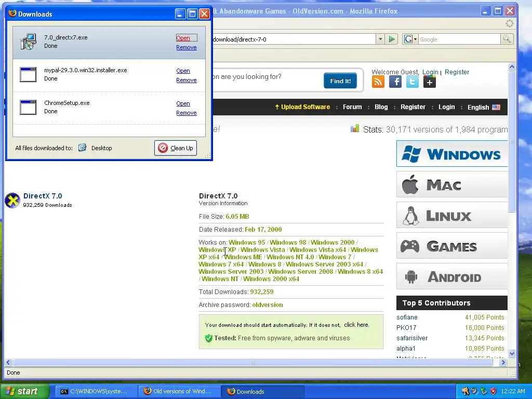Click the DirectX 7.0 title link

(x=43, y=196)
